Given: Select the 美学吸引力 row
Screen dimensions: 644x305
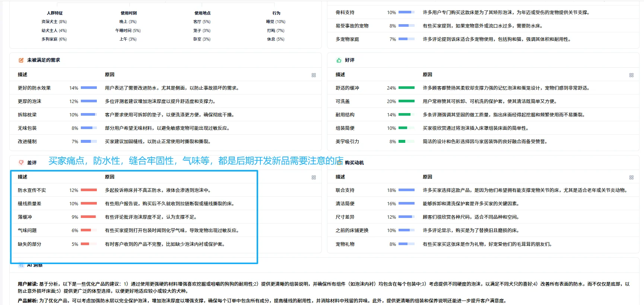Looking at the screenshot, I should (x=483, y=141).
